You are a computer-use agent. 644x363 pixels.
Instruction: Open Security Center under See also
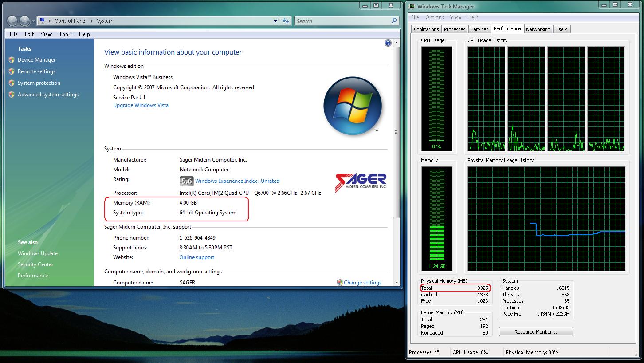click(35, 264)
